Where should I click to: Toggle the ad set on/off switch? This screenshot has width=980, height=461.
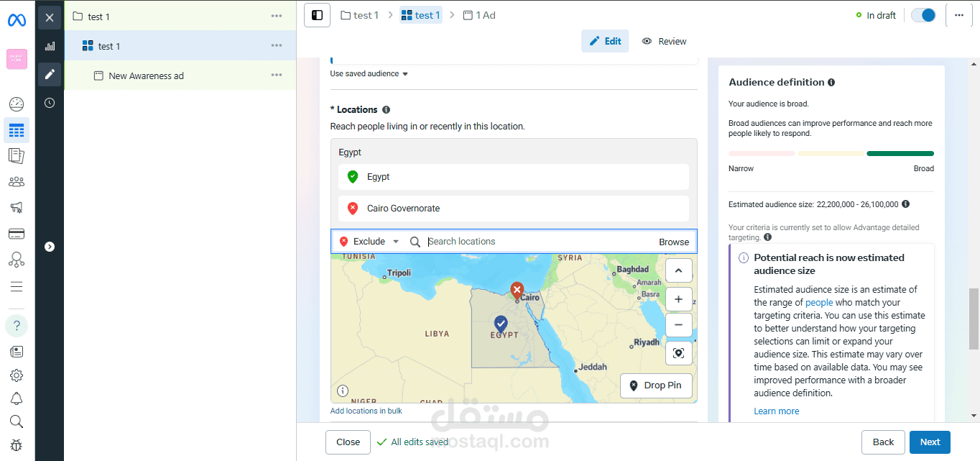pyautogui.click(x=923, y=15)
